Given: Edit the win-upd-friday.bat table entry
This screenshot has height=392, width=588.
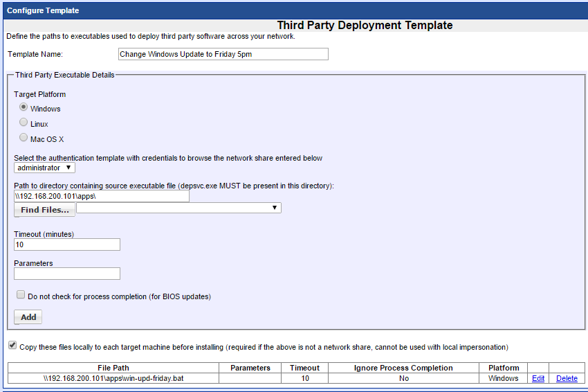Looking at the screenshot, I should 538,378.
